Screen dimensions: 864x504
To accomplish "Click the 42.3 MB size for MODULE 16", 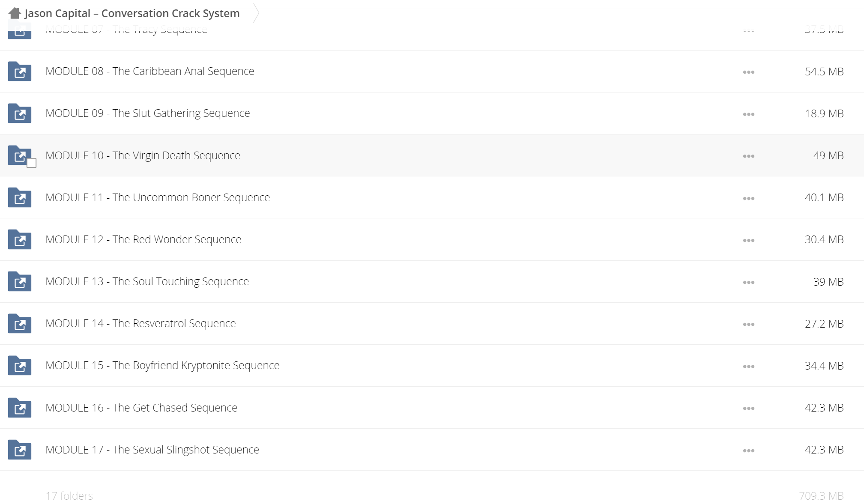I will pyautogui.click(x=824, y=408).
